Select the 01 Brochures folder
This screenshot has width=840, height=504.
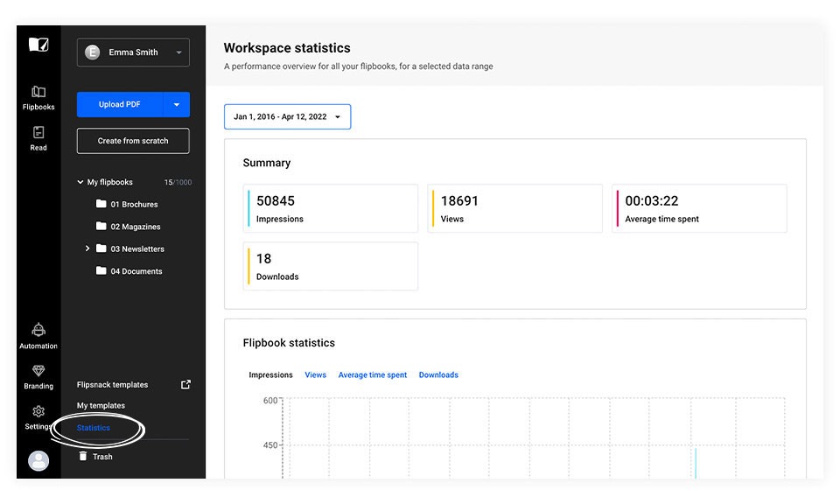134,204
